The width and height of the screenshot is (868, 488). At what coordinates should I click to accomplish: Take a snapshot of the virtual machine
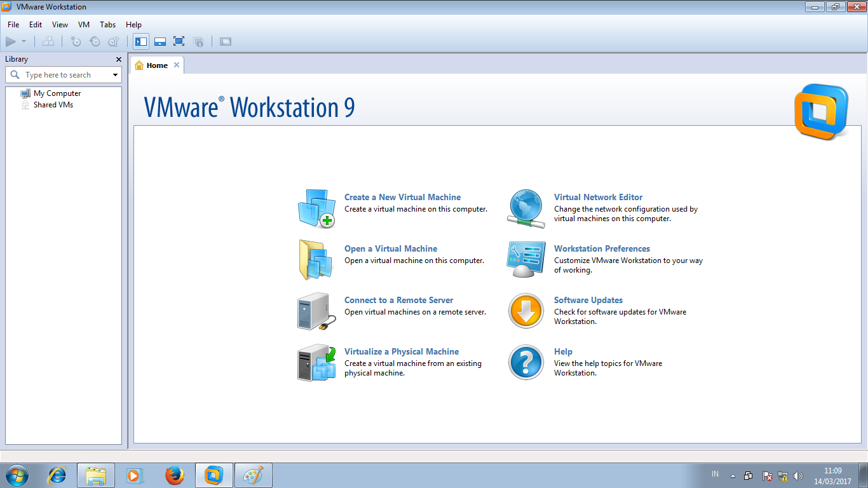[75, 41]
